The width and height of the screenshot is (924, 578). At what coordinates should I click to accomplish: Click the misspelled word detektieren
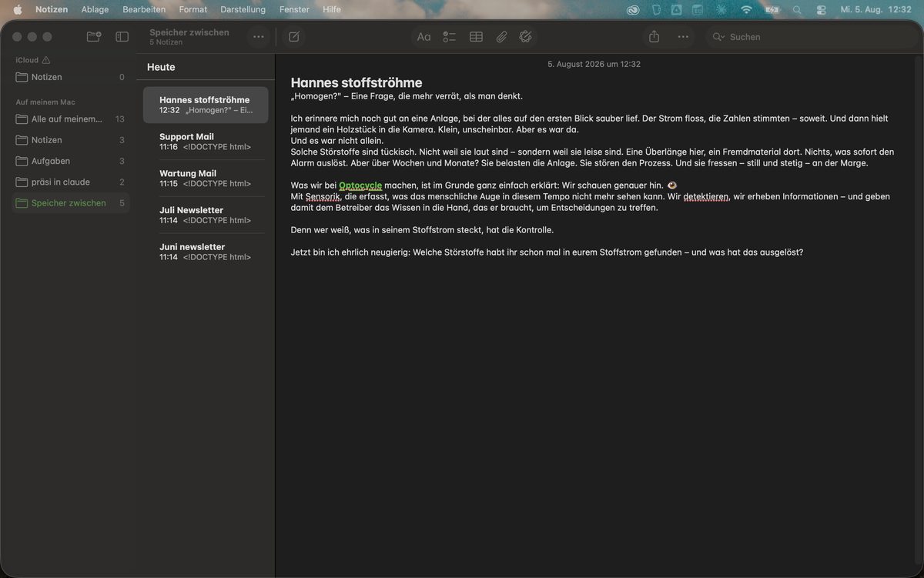coord(705,196)
